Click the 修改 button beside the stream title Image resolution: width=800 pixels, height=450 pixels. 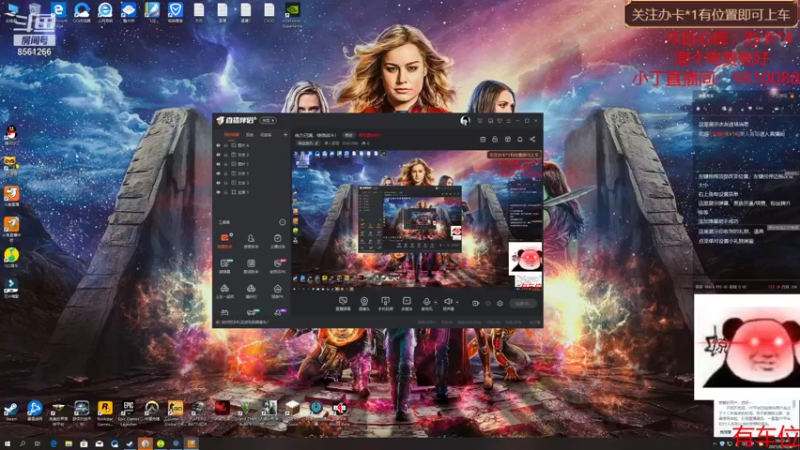coord(348,135)
